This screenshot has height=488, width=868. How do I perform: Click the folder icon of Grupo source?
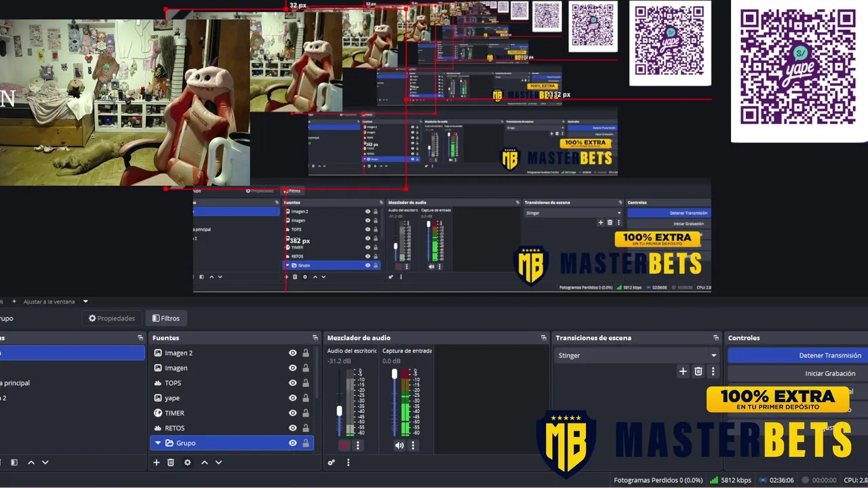(170, 443)
